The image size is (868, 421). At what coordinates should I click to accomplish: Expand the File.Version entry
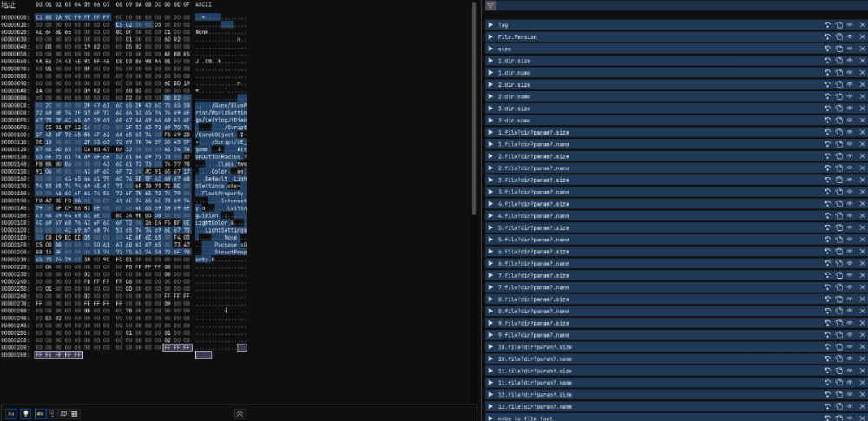click(490, 38)
